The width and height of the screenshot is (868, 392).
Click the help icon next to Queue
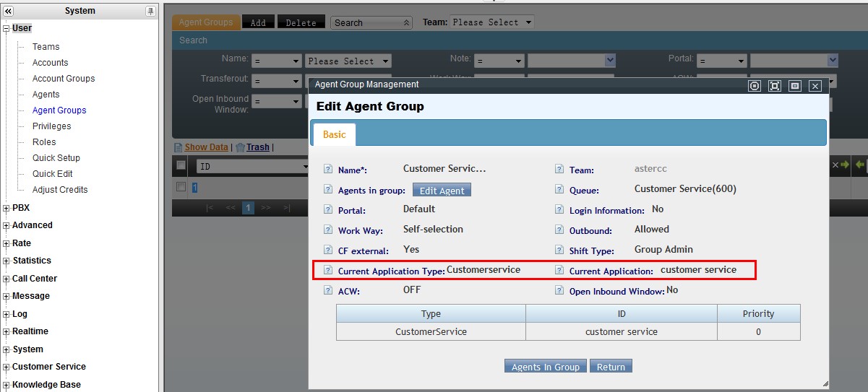pyautogui.click(x=559, y=190)
